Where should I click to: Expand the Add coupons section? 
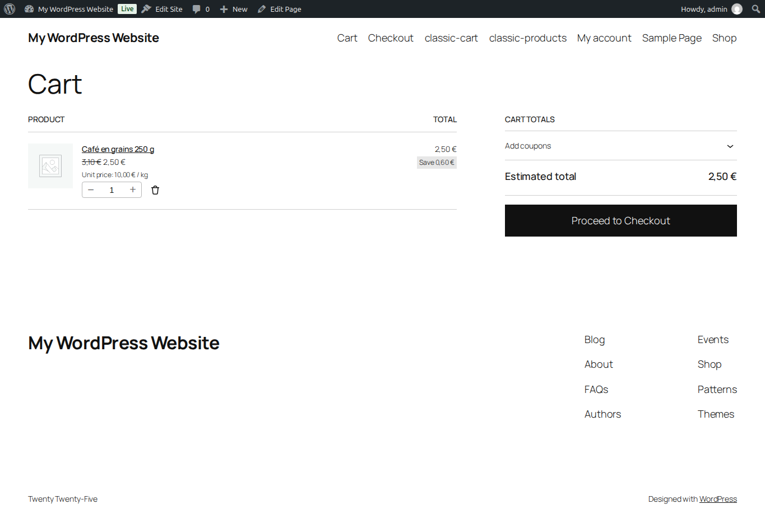[620, 146]
